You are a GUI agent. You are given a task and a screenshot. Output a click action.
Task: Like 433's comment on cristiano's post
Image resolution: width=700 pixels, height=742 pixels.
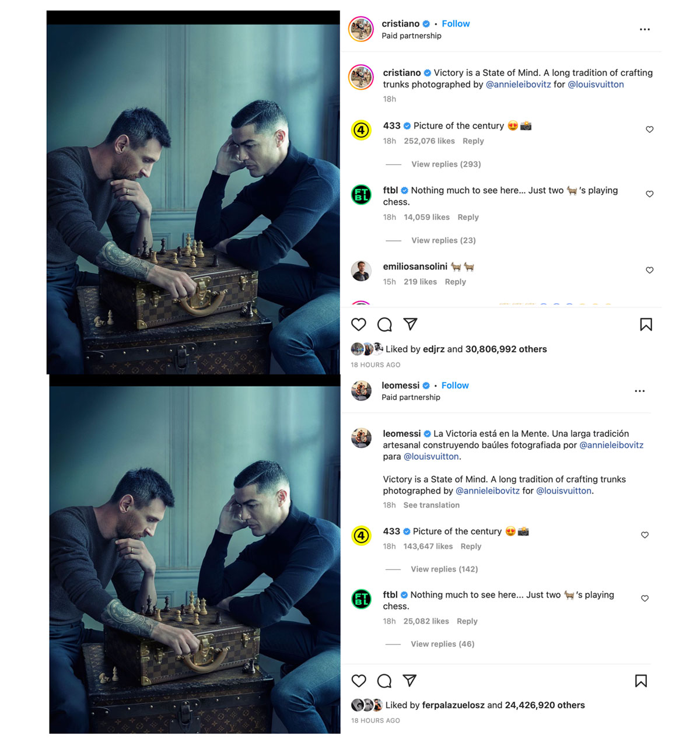[x=649, y=129]
